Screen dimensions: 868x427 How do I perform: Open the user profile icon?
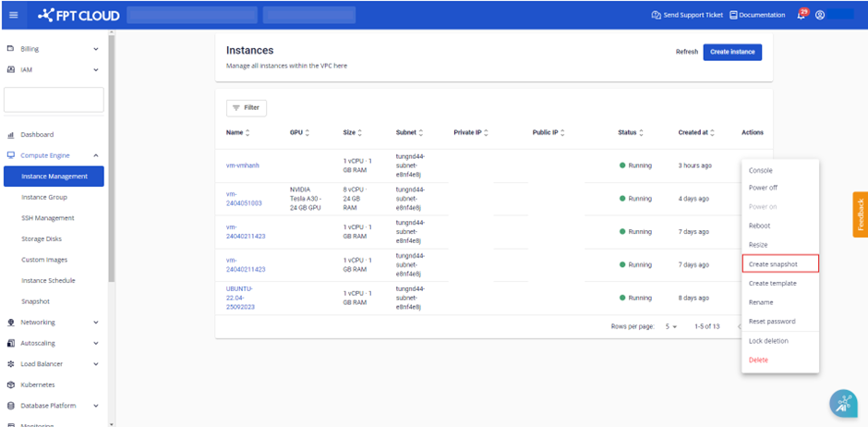tap(819, 15)
